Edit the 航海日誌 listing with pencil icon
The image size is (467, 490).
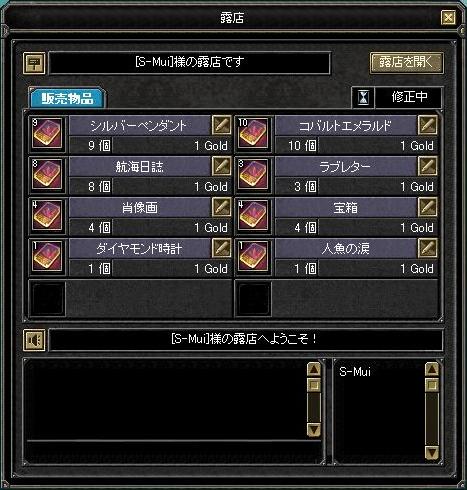(x=221, y=166)
